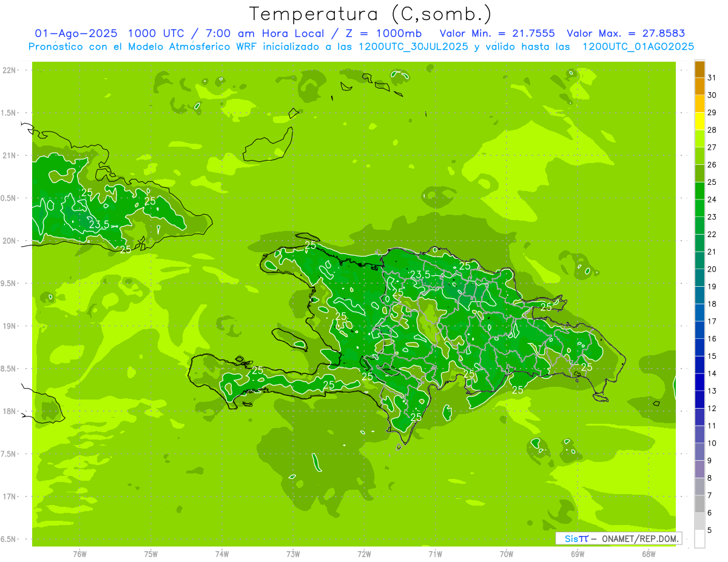728x562 pixels.
Task: Click the 20N latitude axis label
Action: tap(10, 241)
